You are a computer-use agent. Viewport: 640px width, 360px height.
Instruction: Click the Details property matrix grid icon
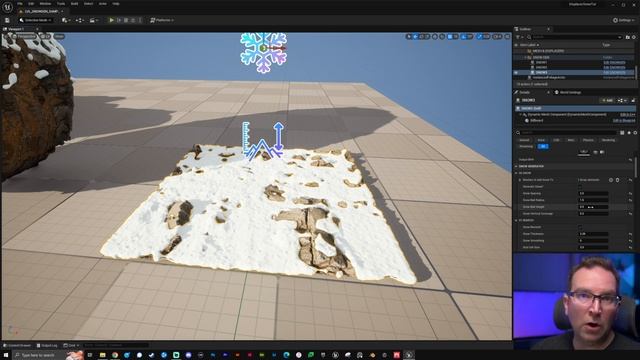tap(622, 133)
